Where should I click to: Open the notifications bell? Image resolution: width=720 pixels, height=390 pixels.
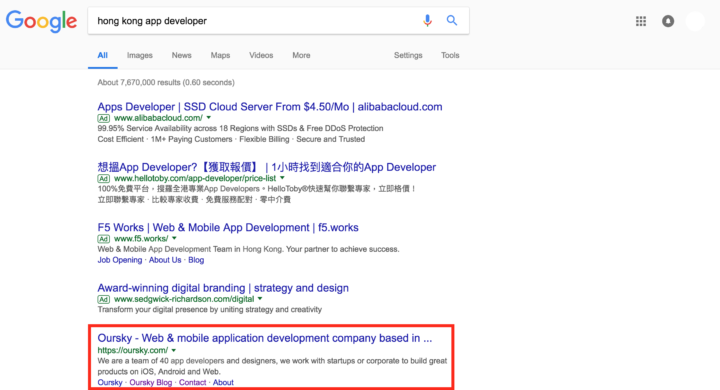tap(668, 21)
